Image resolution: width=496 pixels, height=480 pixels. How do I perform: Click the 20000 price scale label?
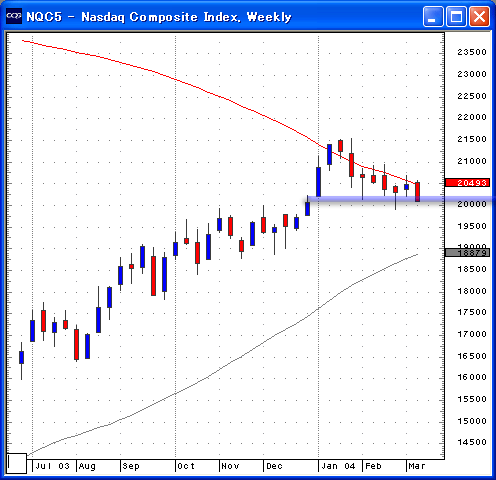pyautogui.click(x=472, y=204)
